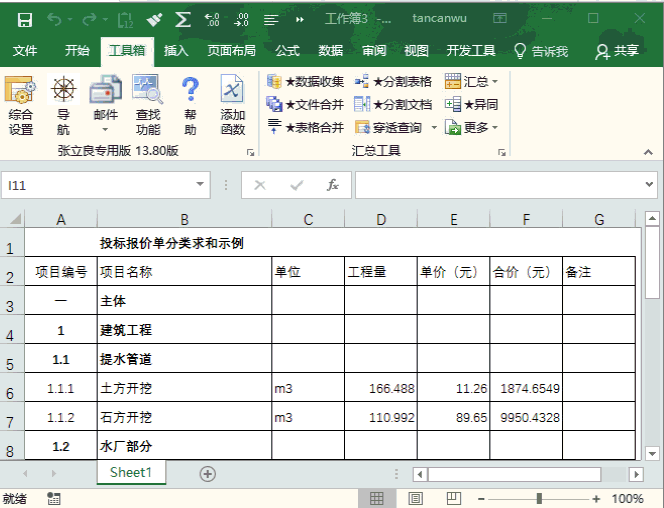Viewport: 664px width, 508px height.
Task: Click the save icon in title bar
Action: coord(24,19)
